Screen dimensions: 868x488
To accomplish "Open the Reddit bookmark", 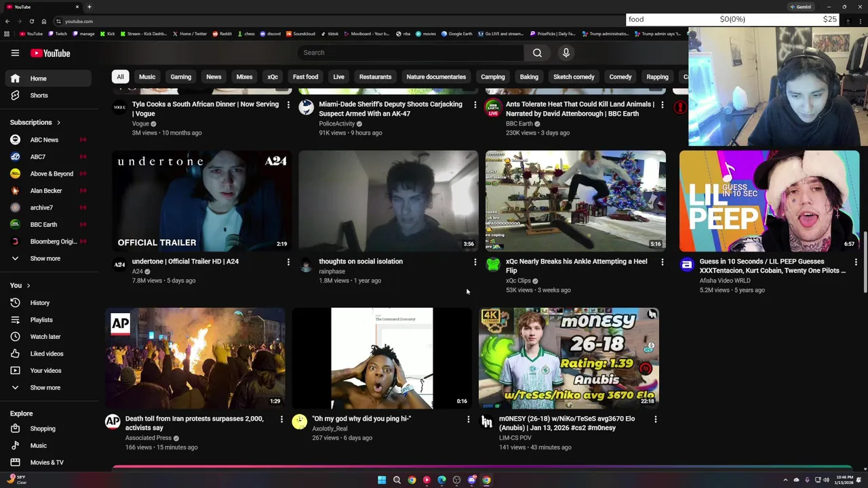I will pyautogui.click(x=222, y=34).
